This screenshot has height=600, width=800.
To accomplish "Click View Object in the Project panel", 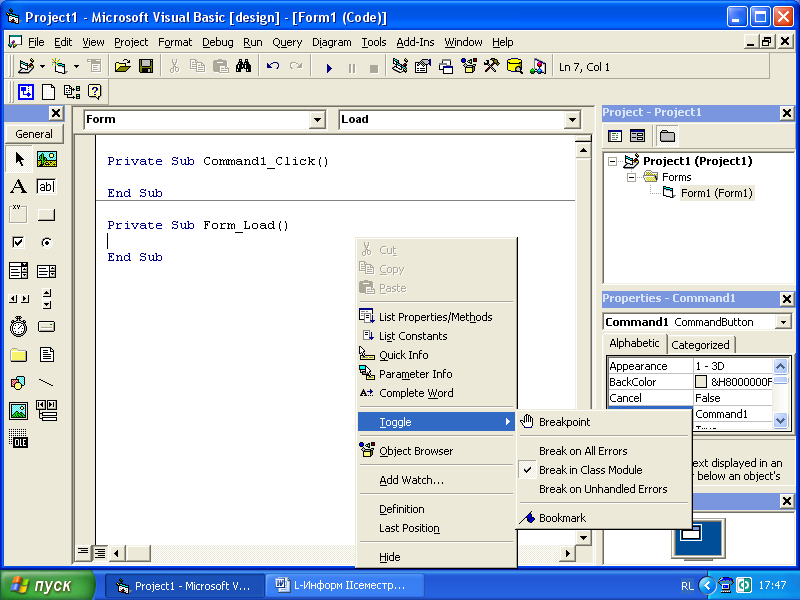I will (x=637, y=136).
